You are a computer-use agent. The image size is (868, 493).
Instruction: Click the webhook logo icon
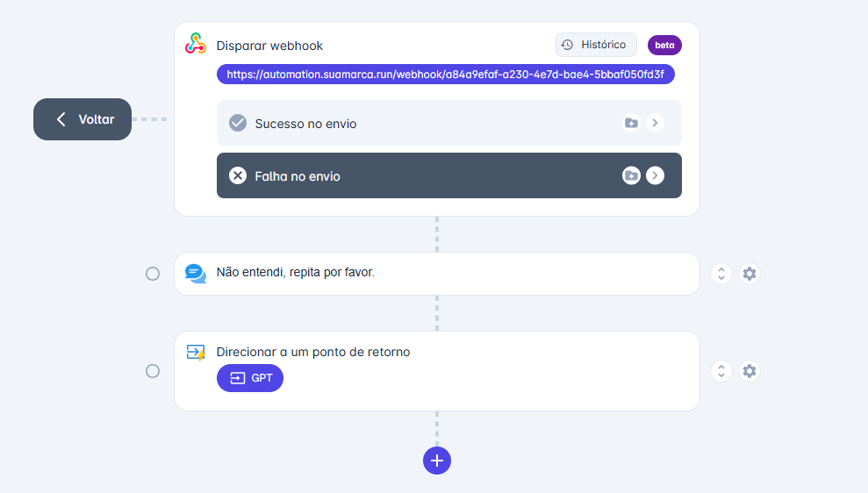pos(195,44)
